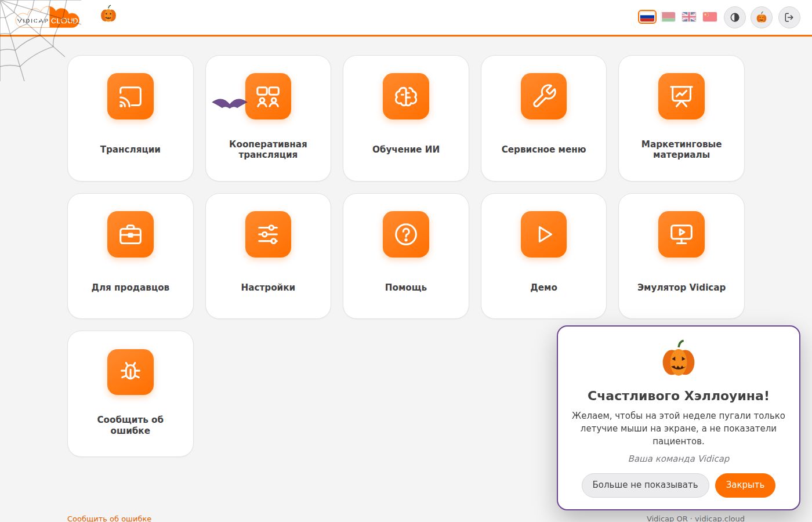Open the Настройки sliders tile
Image resolution: width=812 pixels, height=522 pixels.
pyautogui.click(x=268, y=256)
